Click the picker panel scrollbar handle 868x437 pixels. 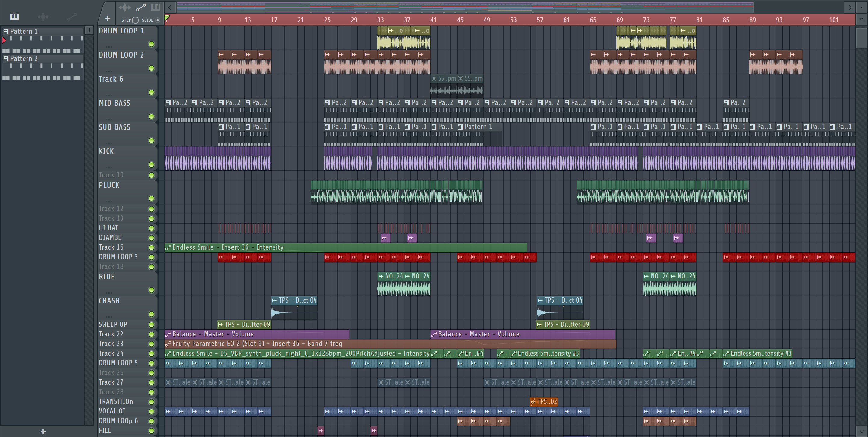[x=89, y=30]
